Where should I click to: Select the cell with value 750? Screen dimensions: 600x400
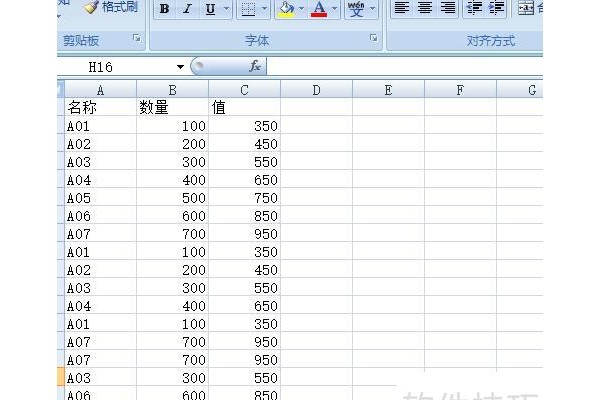click(245, 198)
